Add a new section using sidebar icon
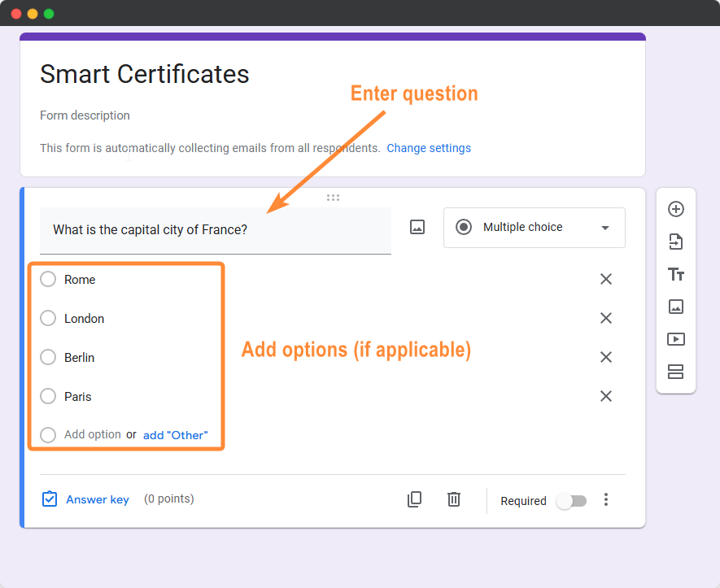This screenshot has width=720, height=588. 676,372
